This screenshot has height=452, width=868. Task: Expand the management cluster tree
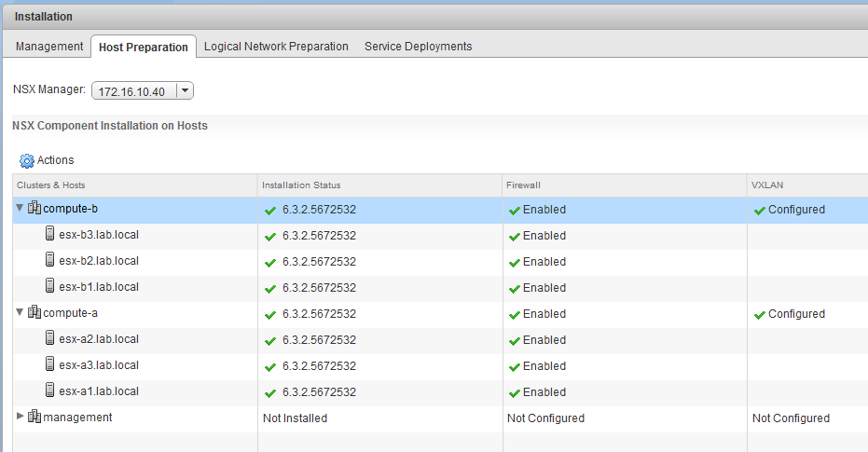21,417
